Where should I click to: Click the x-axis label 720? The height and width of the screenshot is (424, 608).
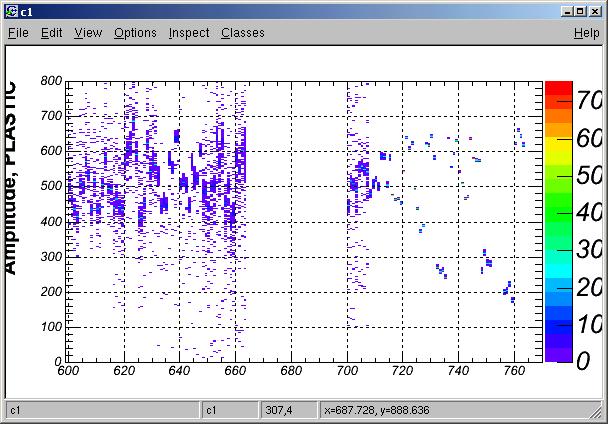[402, 371]
